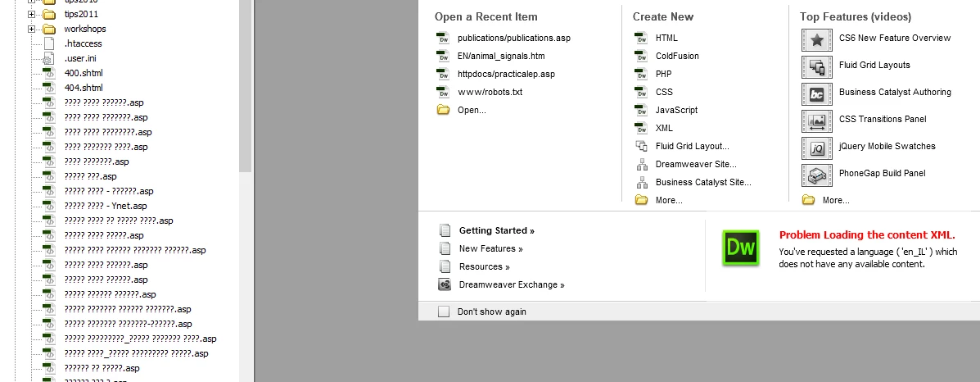This screenshot has width=980, height=382.
Task: Tick the Don't show again checkbox
Action: [x=444, y=312]
